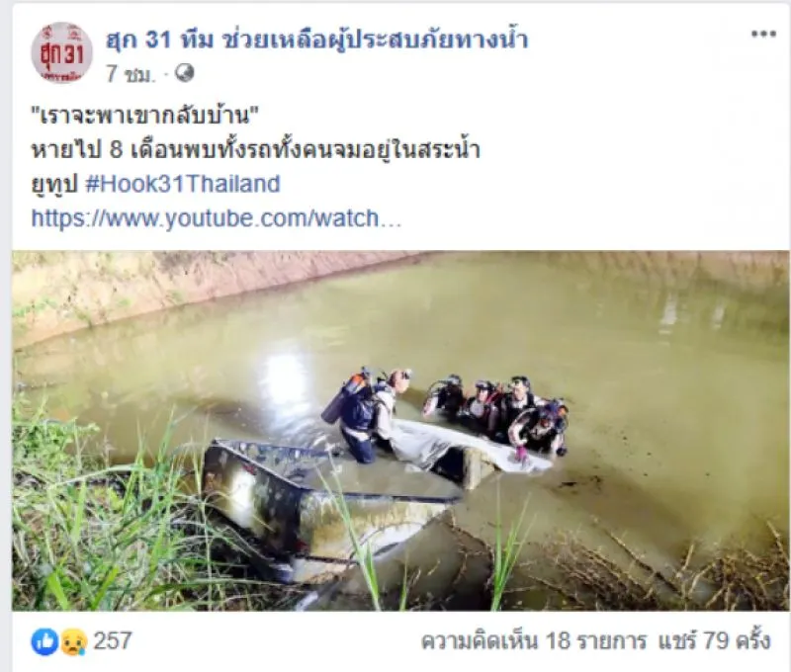Open the #Hook31Thailand hashtag

183,184
